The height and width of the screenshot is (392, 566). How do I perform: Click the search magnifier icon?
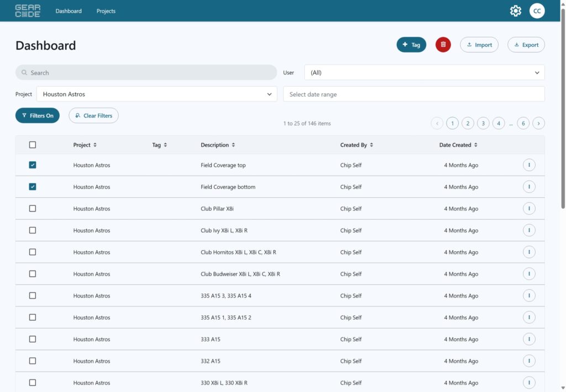point(24,72)
